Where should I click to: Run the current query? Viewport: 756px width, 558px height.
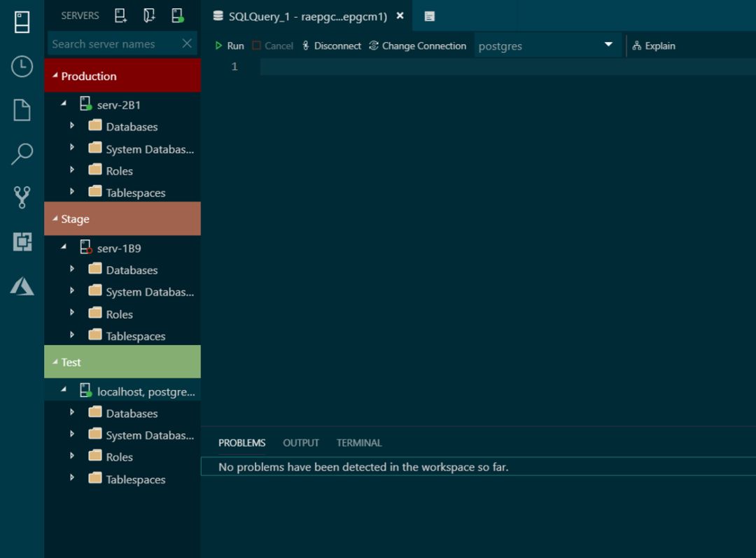[230, 46]
